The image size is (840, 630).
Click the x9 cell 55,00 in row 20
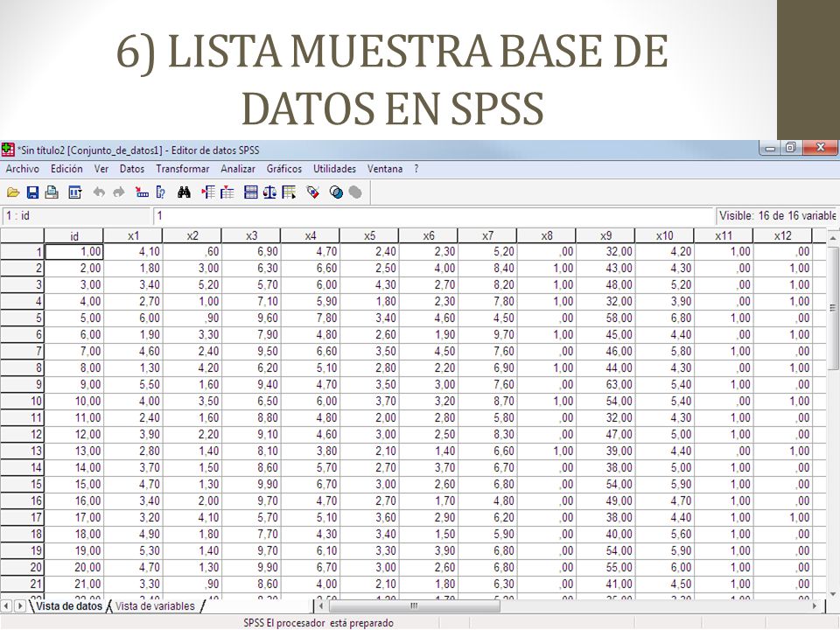tap(605, 567)
